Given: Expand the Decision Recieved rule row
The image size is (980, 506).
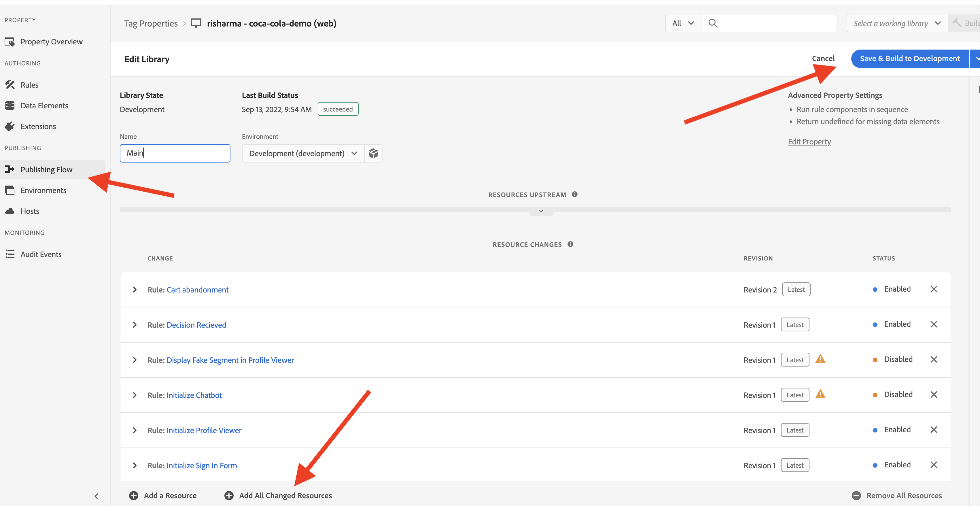Looking at the screenshot, I should pos(135,325).
